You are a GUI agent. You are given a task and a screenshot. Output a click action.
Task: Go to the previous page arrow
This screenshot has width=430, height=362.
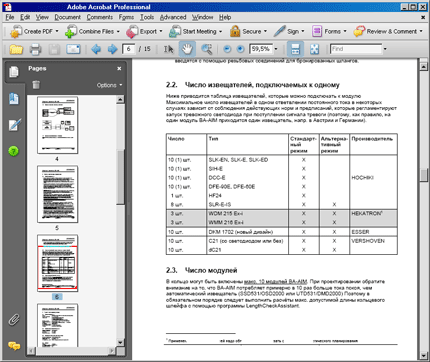(96, 49)
